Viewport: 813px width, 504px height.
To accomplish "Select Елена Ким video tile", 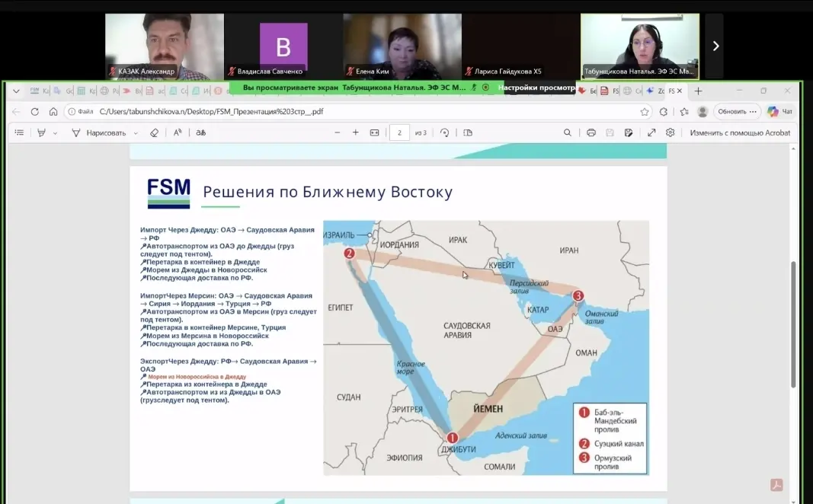I will click(402, 46).
